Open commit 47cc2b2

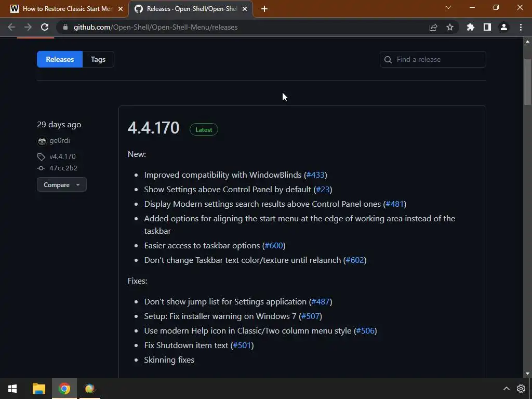[x=63, y=168]
